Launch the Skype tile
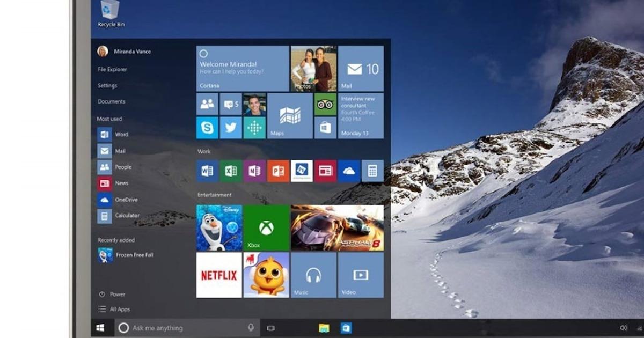Screen dimensions: 644x338 [x=207, y=128]
